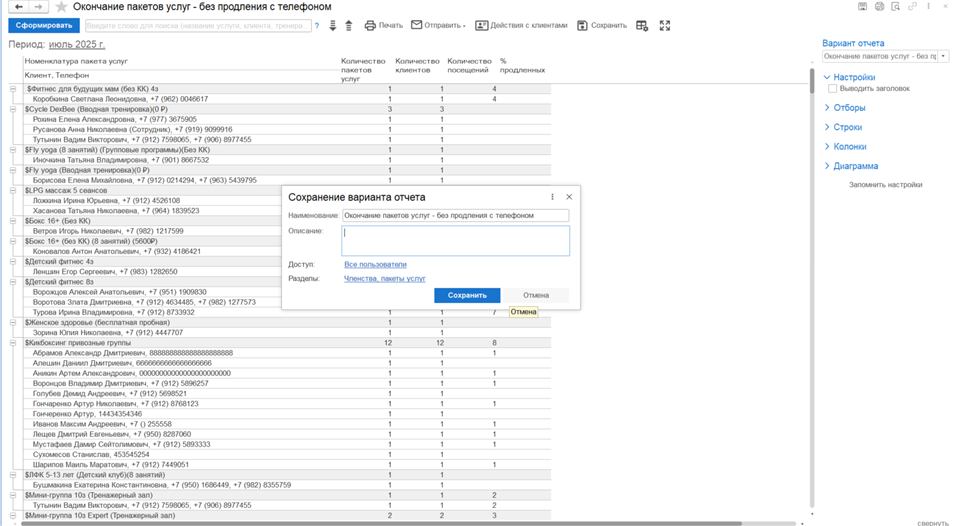Open the Отправить send menu
960x526 pixels.
pos(438,26)
